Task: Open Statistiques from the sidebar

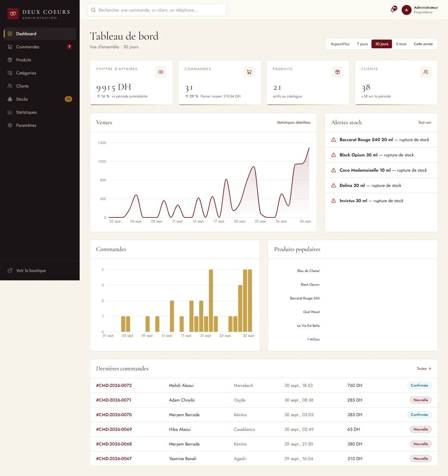Action: [x=40, y=112]
